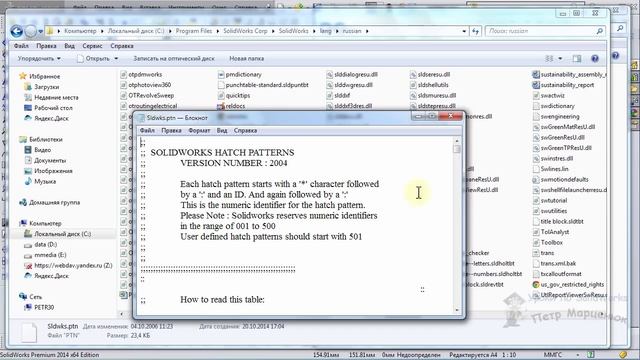
Task: Select the Музыка library
Action: click(40, 182)
